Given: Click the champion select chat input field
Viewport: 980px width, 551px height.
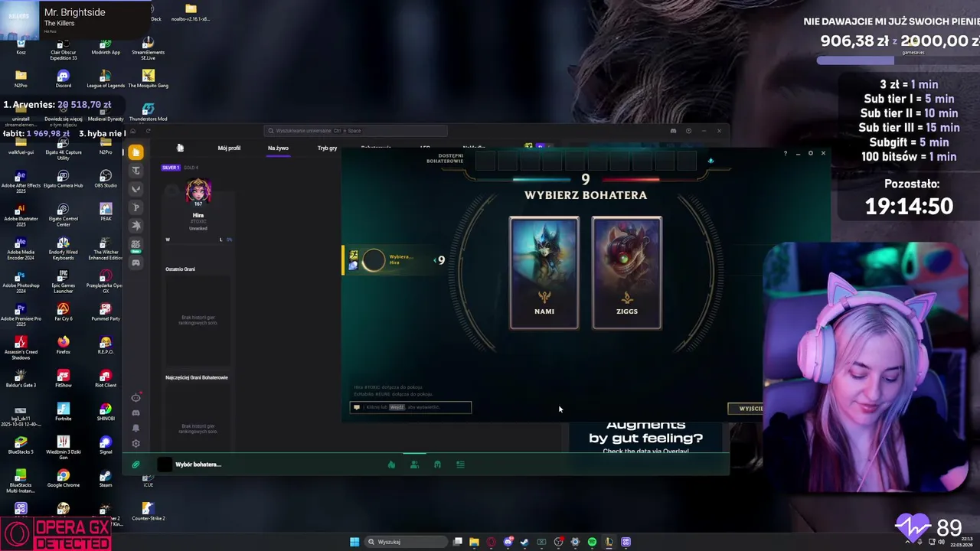Looking at the screenshot, I should click(411, 407).
